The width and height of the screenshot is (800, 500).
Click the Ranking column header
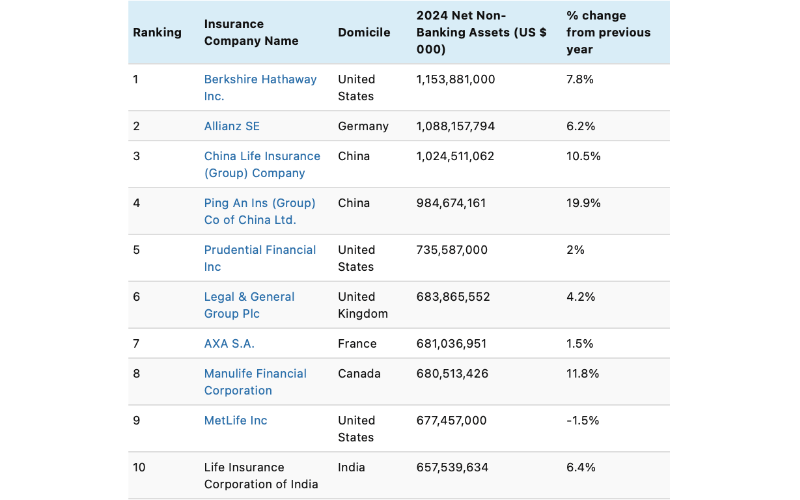tap(157, 33)
